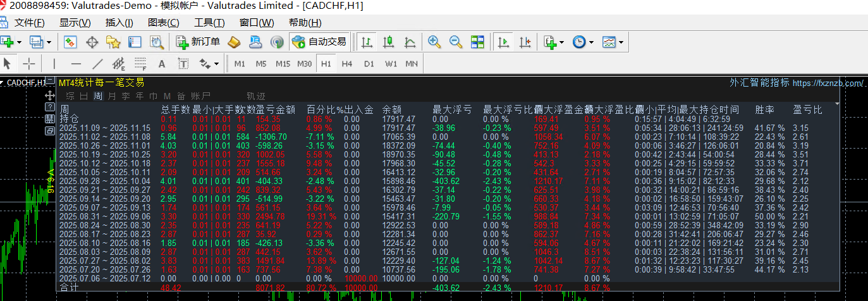
Task: Switch to M5 timeframe
Action: click(261, 64)
